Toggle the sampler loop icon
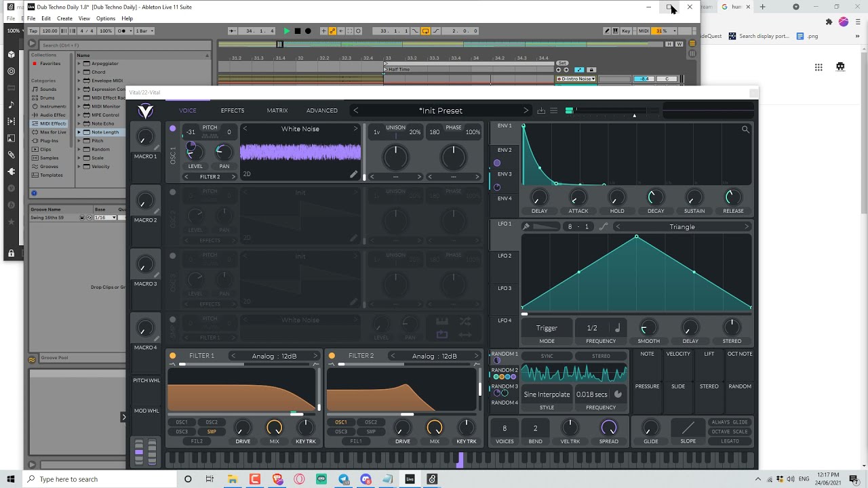The height and width of the screenshot is (488, 868). pyautogui.click(x=442, y=334)
